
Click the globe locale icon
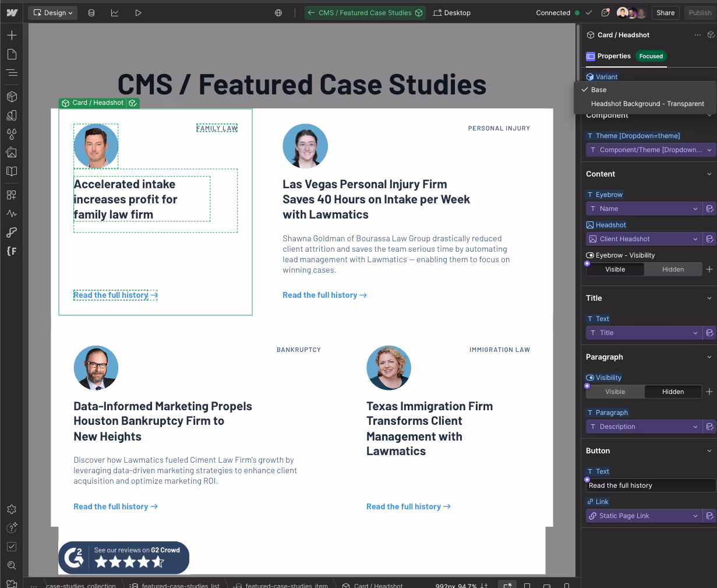[278, 12]
